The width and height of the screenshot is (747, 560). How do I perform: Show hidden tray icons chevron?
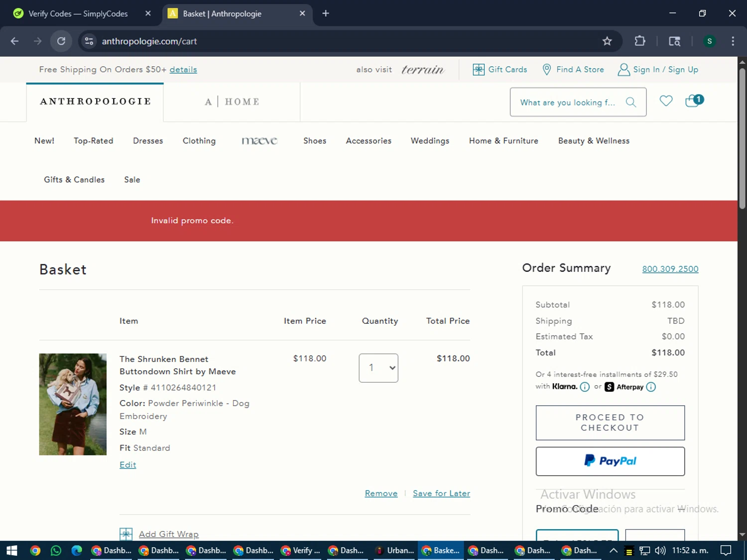614,551
